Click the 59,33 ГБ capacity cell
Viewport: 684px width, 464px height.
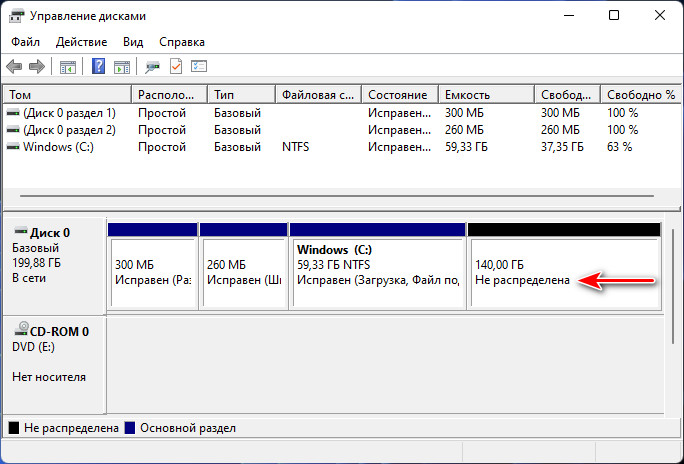(x=466, y=147)
